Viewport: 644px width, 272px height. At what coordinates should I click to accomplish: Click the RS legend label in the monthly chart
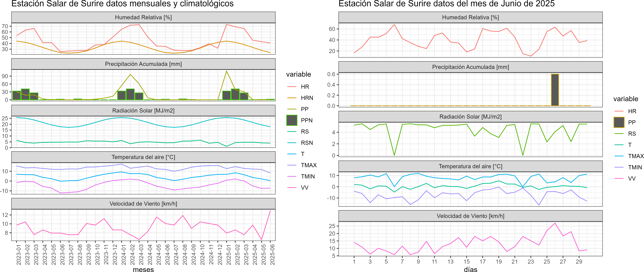(x=305, y=131)
